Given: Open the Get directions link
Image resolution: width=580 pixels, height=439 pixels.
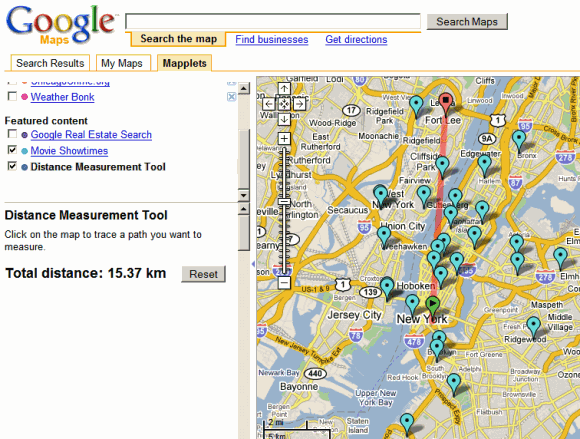Looking at the screenshot, I should 356,40.
